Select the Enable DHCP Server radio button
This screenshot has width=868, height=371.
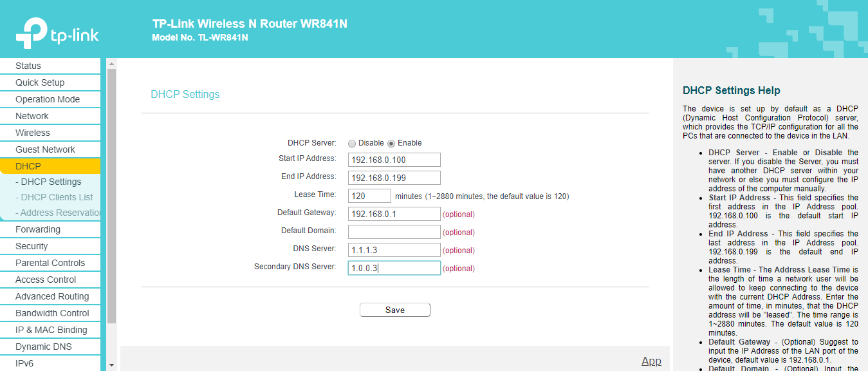coord(391,143)
